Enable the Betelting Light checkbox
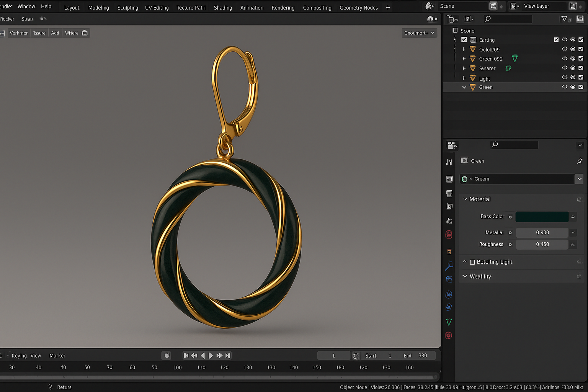 tap(472, 262)
